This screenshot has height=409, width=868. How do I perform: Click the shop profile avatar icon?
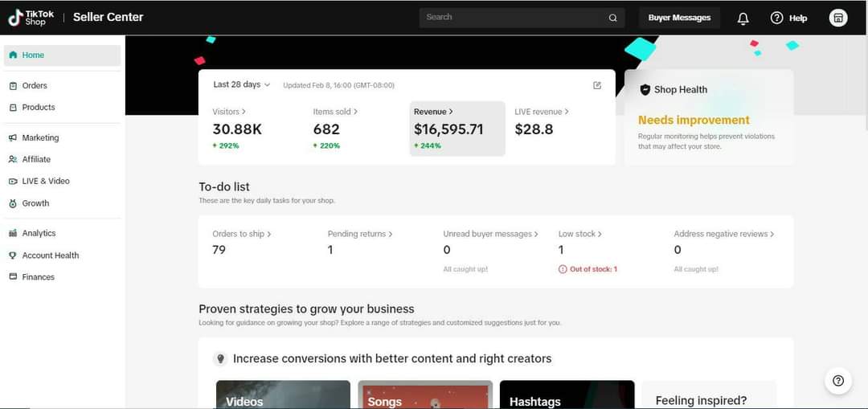pyautogui.click(x=838, y=18)
